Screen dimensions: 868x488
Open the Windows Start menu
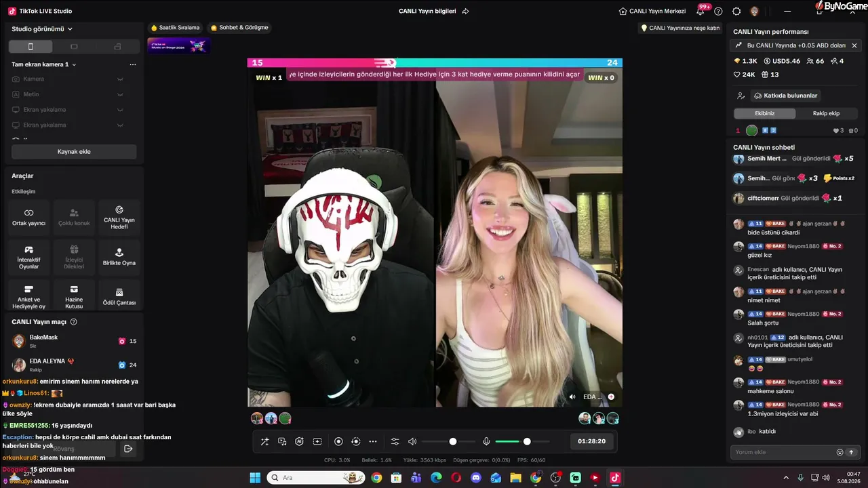255,478
